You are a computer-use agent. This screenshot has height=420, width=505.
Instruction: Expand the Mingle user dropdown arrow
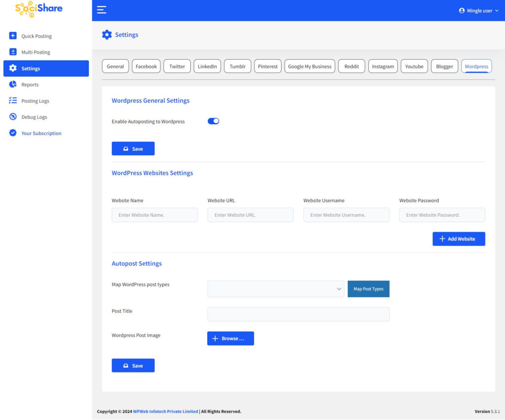pos(497,11)
